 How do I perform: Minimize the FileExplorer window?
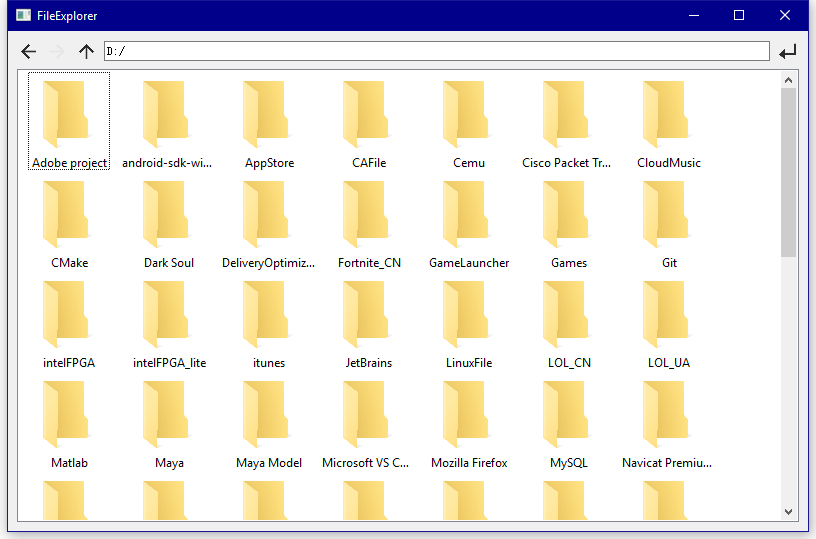point(694,16)
